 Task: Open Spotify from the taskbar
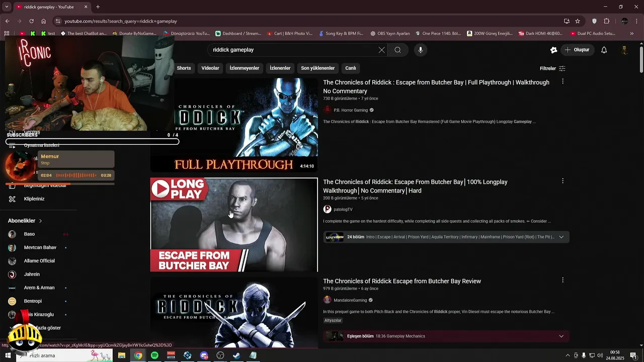[x=154, y=355]
